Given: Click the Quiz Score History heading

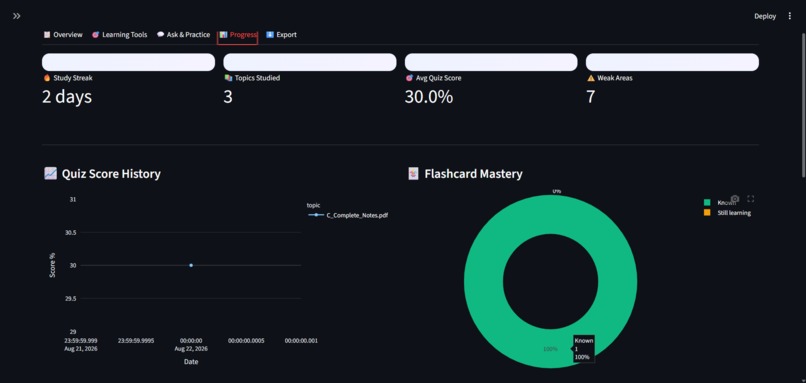Looking at the screenshot, I should pos(111,174).
